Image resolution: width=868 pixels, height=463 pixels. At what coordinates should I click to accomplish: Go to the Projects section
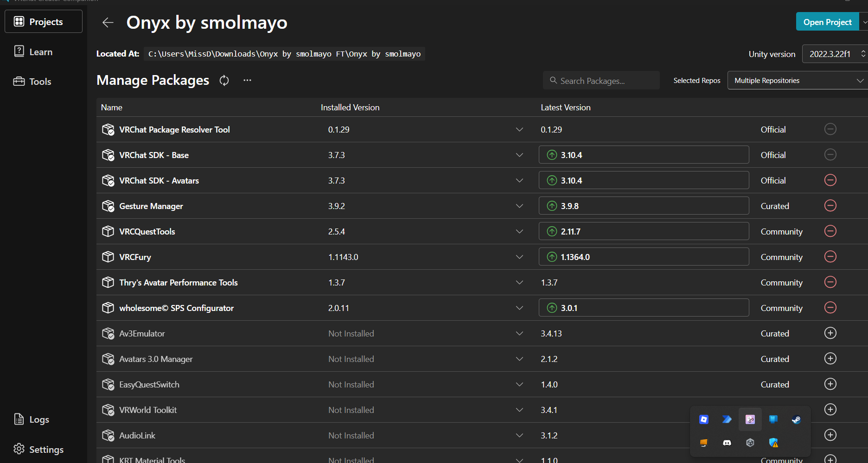tap(44, 21)
